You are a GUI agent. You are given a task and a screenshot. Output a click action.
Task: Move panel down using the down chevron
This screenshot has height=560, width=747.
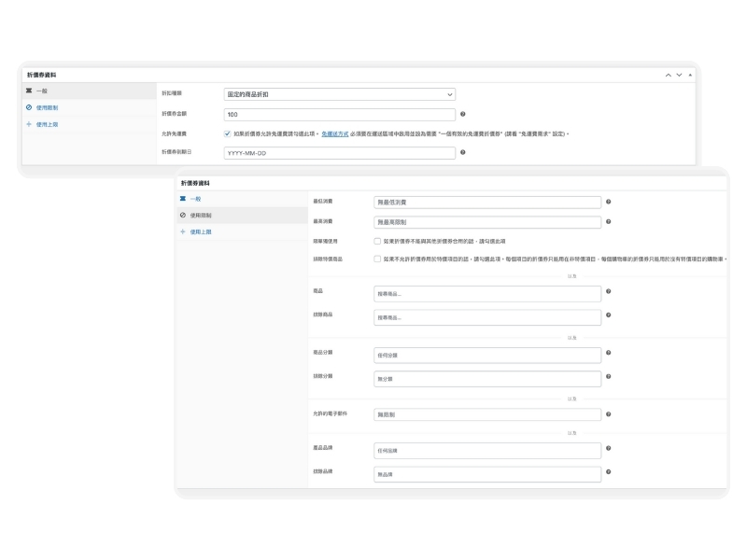(x=679, y=74)
